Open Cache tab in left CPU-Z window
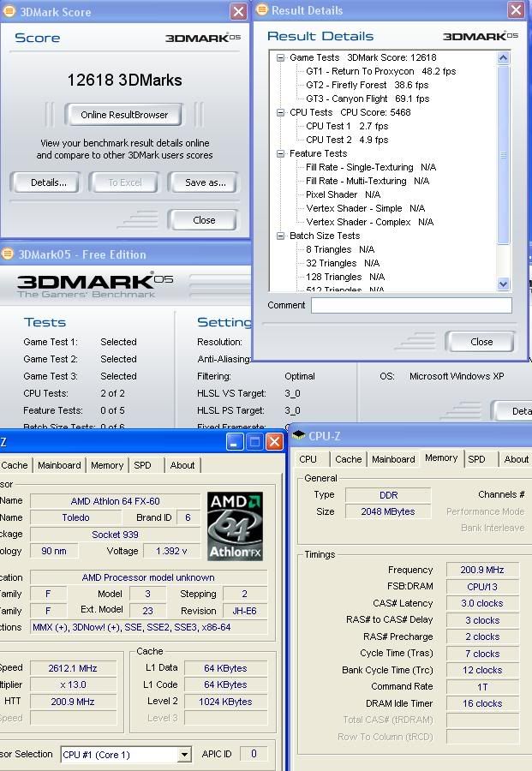Image resolution: width=532 pixels, height=771 pixels. click(15, 465)
